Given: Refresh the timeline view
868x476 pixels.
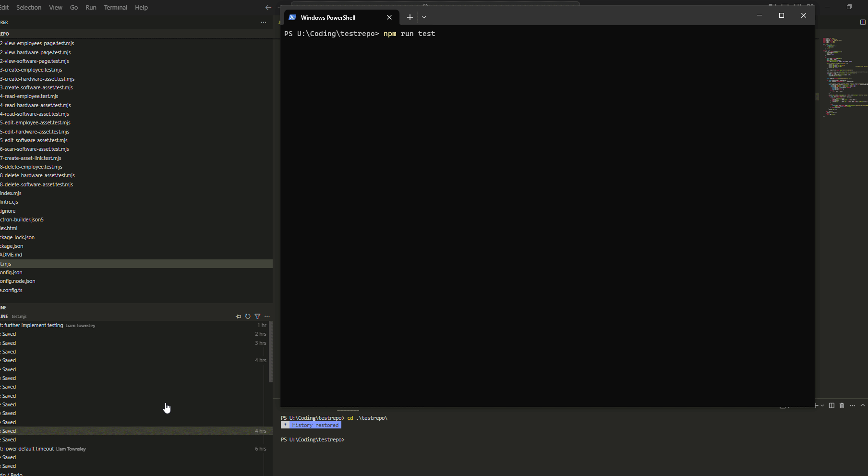Looking at the screenshot, I should click(248, 316).
